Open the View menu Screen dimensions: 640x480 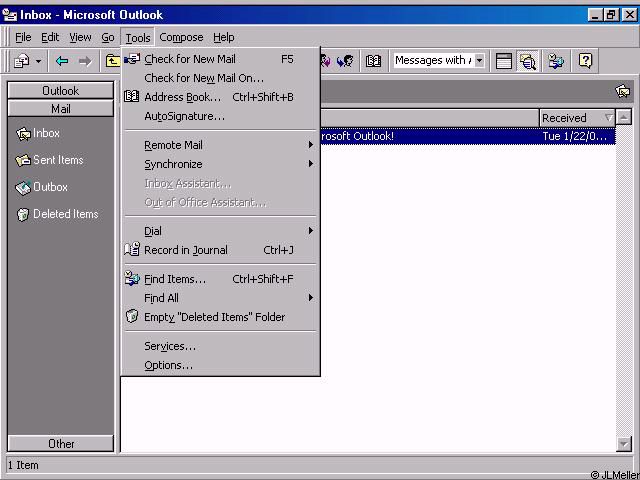(80, 38)
